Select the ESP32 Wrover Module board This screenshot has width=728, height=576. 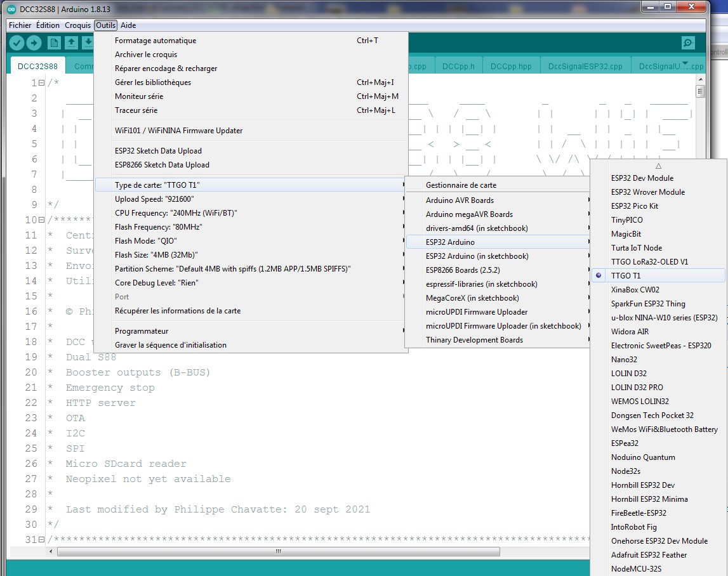(x=658, y=192)
